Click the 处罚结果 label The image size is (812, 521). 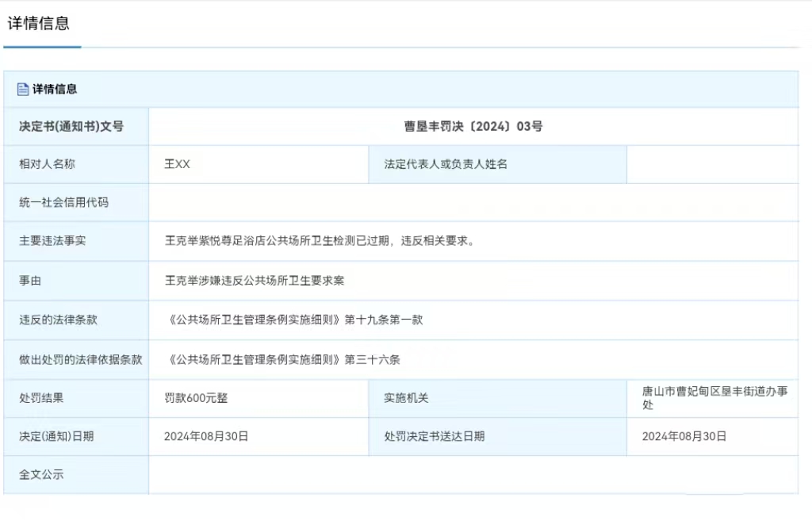(x=41, y=398)
